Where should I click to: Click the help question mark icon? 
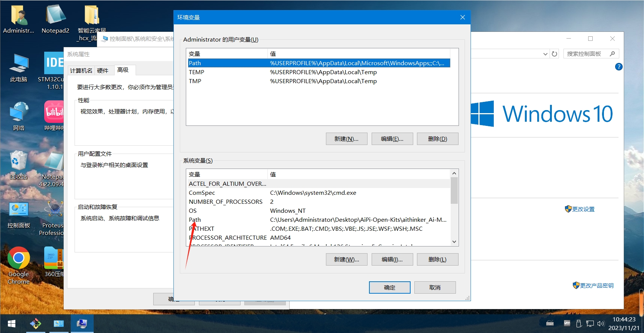(619, 67)
